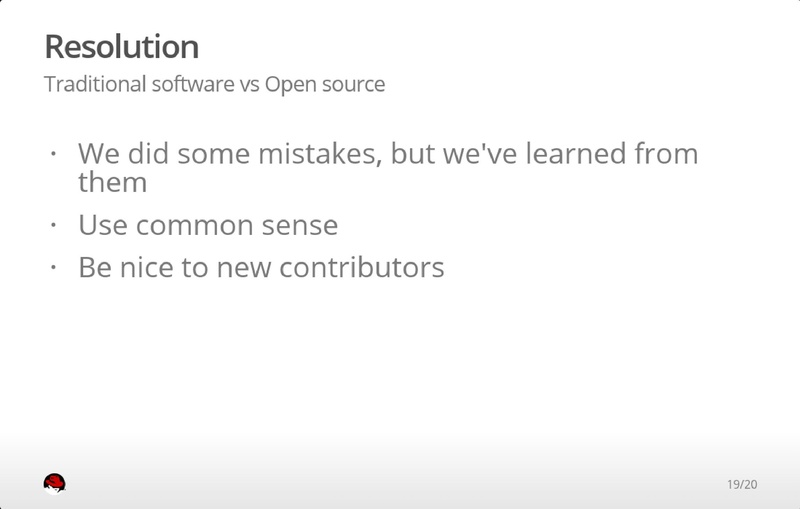Select the Resolution slide title
800x509 pixels.
pyautogui.click(x=121, y=46)
